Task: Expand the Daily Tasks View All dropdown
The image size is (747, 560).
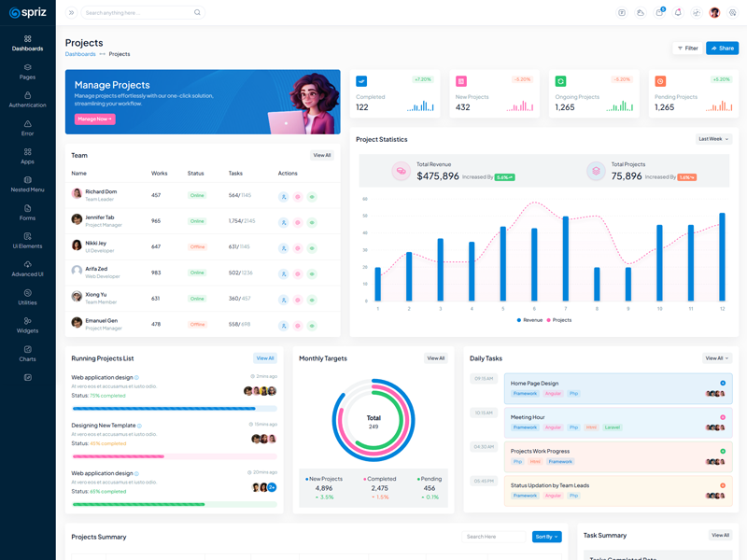Action: (717, 358)
